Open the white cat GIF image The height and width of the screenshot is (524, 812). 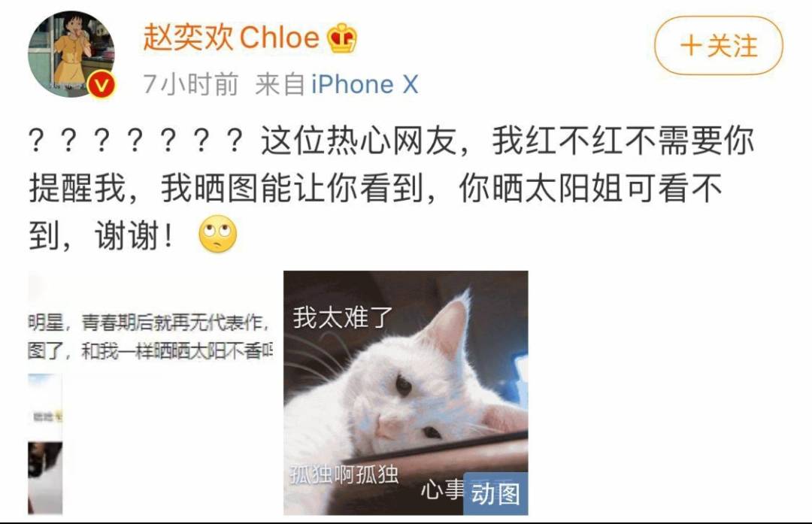[405, 393]
